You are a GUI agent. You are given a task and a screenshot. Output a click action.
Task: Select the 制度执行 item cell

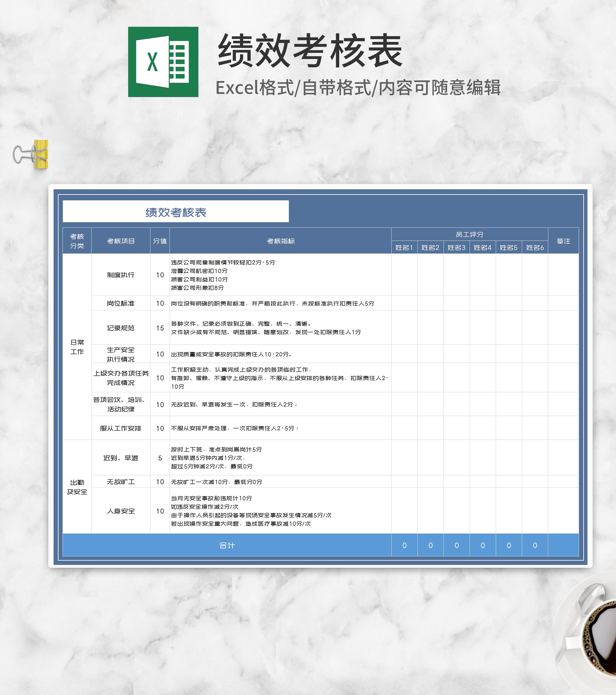[121, 274]
